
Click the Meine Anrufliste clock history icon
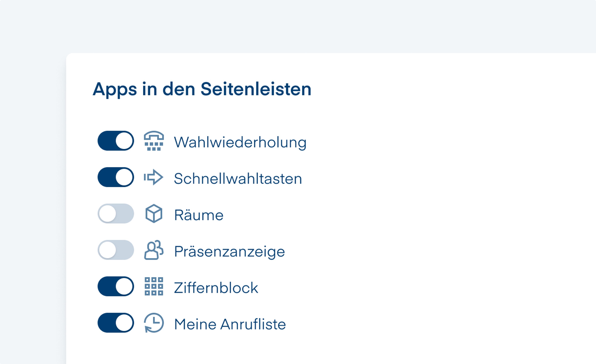(154, 323)
